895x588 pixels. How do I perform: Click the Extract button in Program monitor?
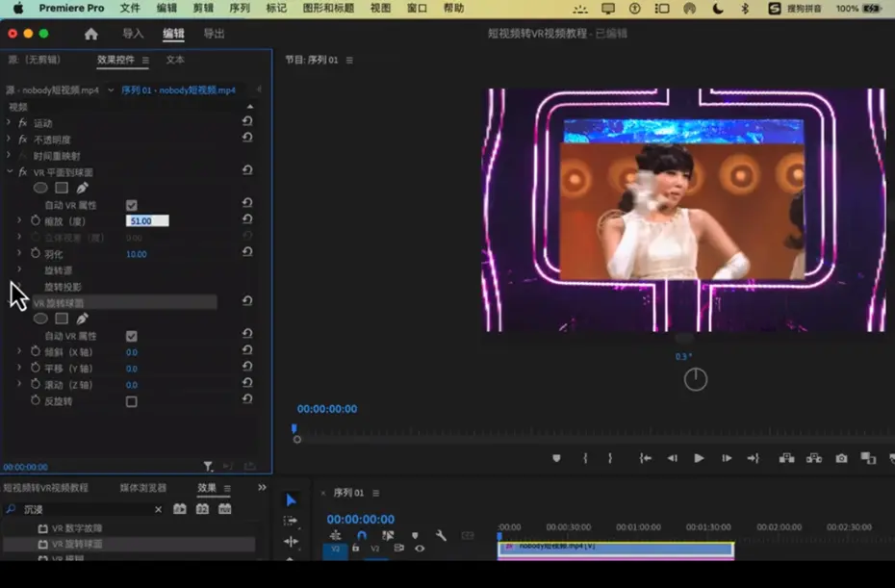pyautogui.click(x=814, y=458)
